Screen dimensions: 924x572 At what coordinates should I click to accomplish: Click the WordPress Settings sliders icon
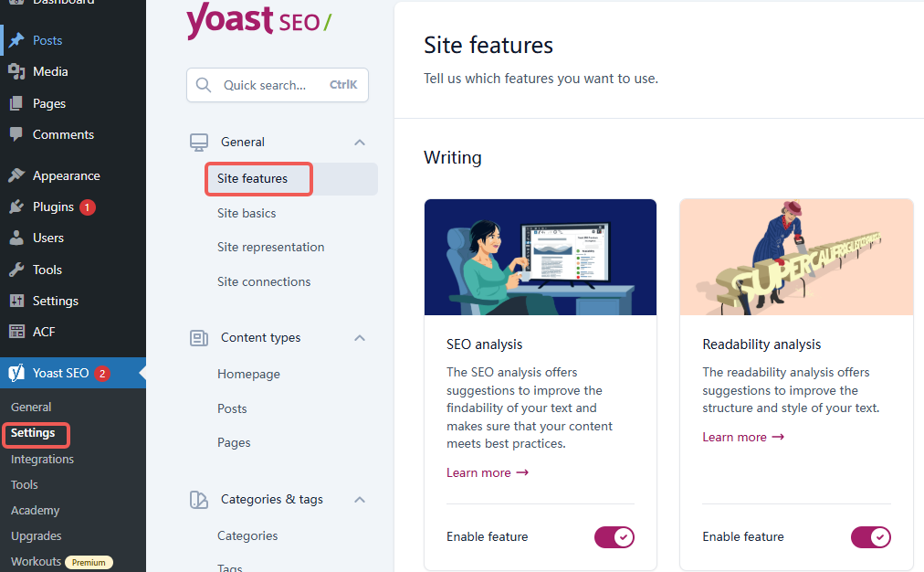point(16,301)
